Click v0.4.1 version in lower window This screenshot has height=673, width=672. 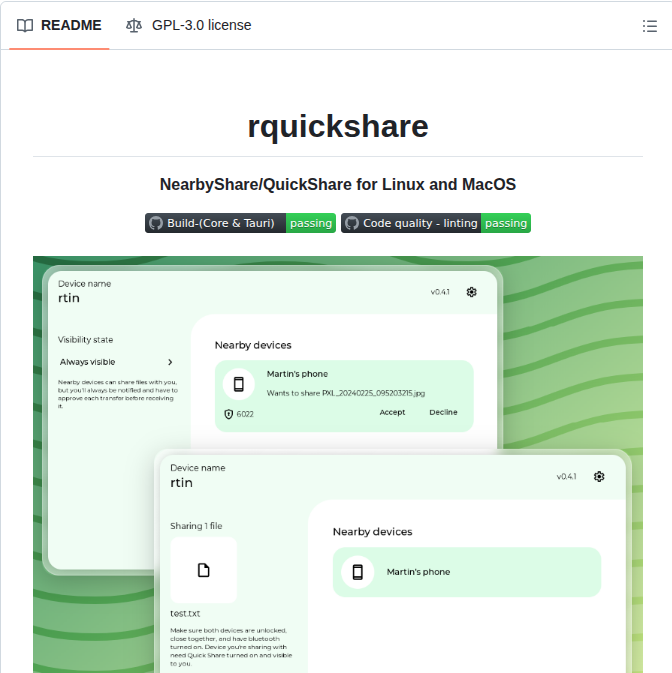click(x=566, y=476)
